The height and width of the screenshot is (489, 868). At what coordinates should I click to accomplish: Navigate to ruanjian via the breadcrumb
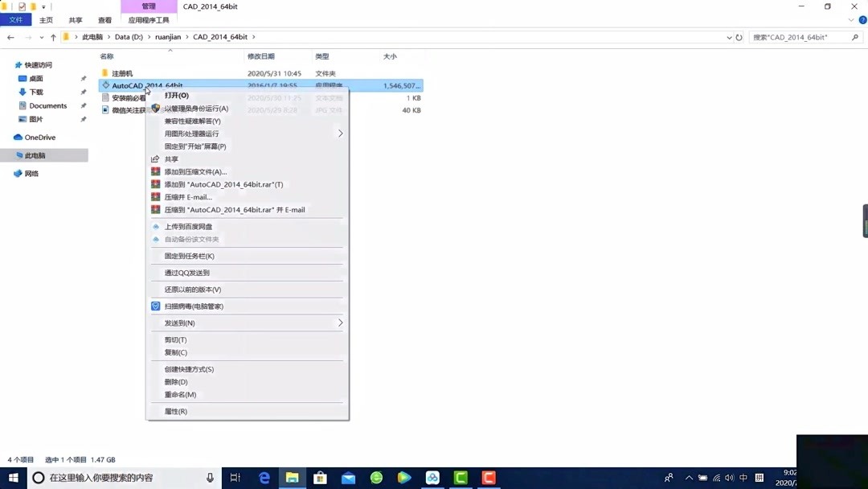coord(168,36)
